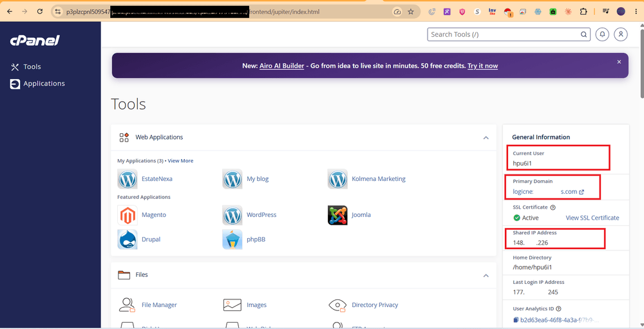Open Kolmena Marketing WordPress icon
This screenshot has height=329, width=644.
click(x=337, y=179)
